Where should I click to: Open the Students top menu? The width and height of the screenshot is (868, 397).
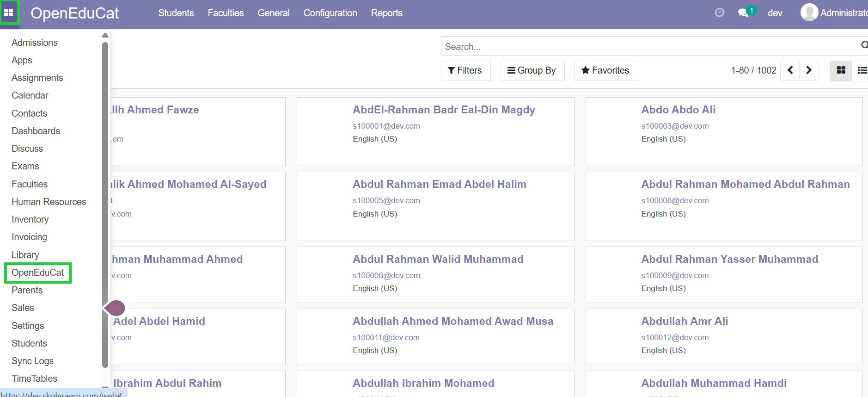[176, 13]
